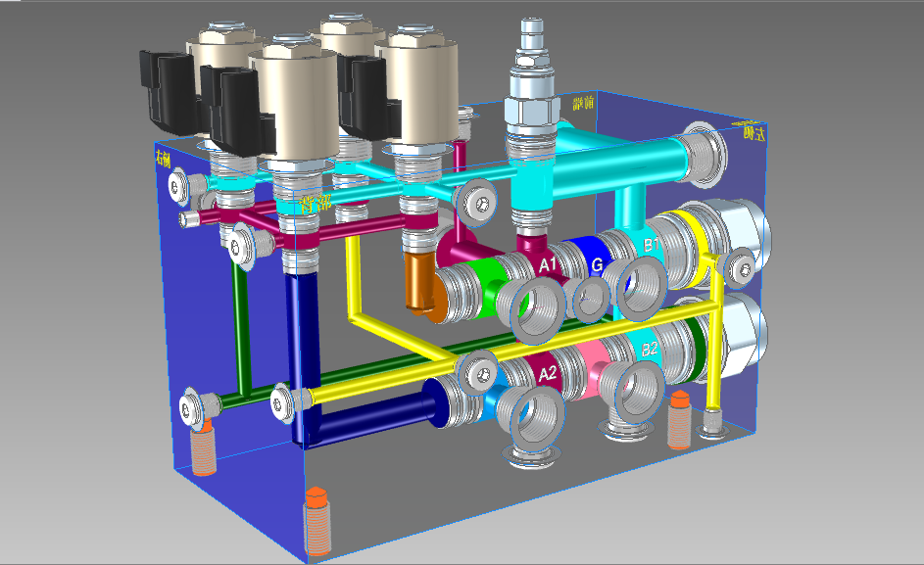The width and height of the screenshot is (924, 565).
Task: Select the B2 port label
Action: coord(650,349)
